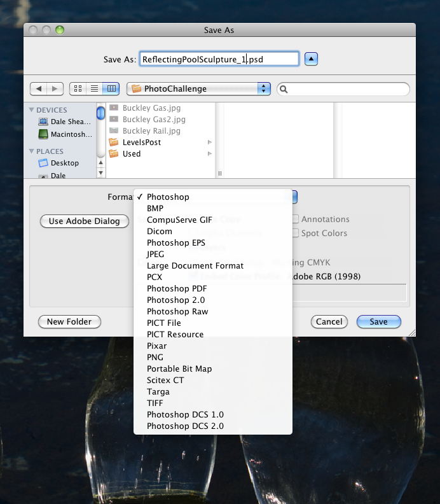The height and width of the screenshot is (504, 440).
Task: Switch to list view
Action: [94, 88]
